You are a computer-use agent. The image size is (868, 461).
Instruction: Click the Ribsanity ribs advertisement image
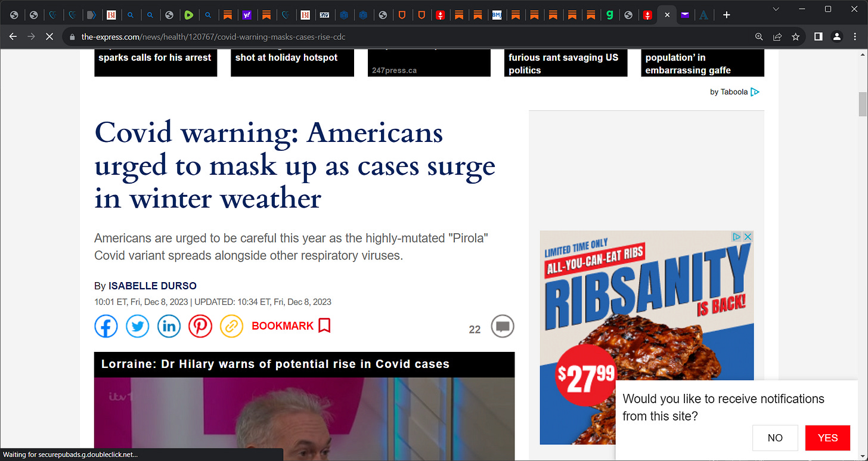click(647, 338)
